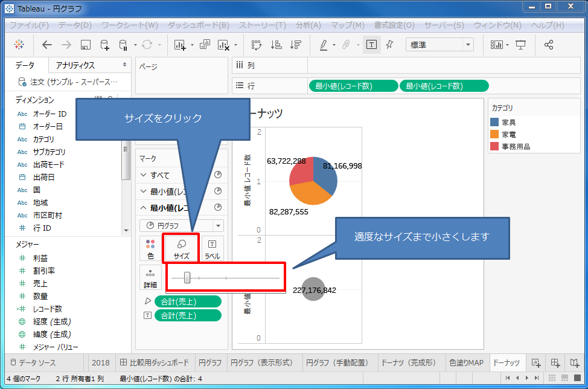Toggle the highlight pen icon in the toolbar

click(324, 45)
